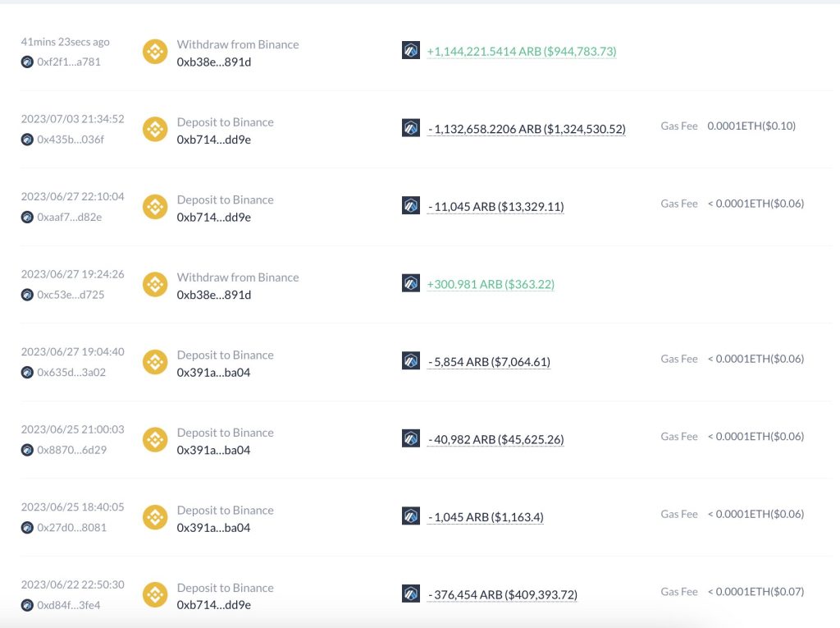Click ARB token icon next to -5,854 ARB

pyautogui.click(x=411, y=361)
